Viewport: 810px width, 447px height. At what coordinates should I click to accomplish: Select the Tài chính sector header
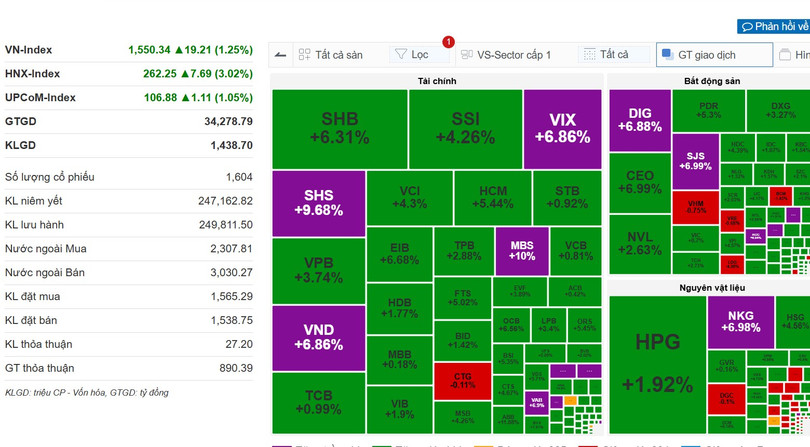437,79
